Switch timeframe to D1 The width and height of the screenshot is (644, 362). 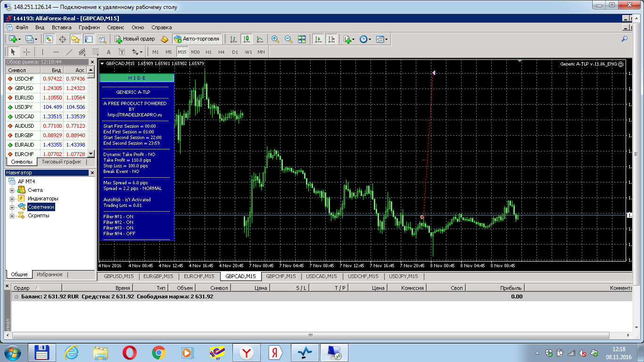pyautogui.click(x=235, y=52)
